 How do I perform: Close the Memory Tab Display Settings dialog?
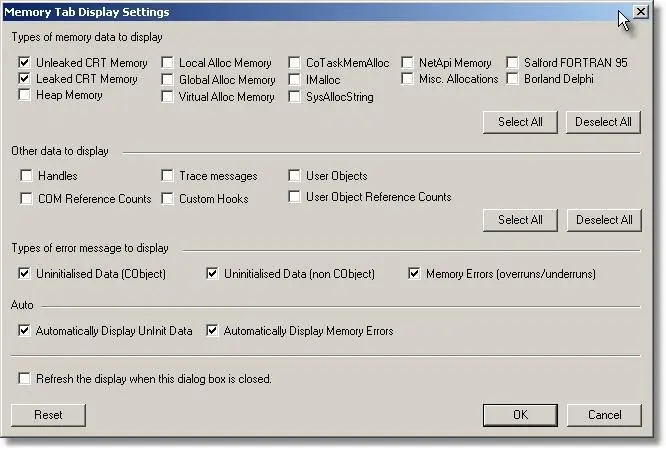click(x=641, y=11)
